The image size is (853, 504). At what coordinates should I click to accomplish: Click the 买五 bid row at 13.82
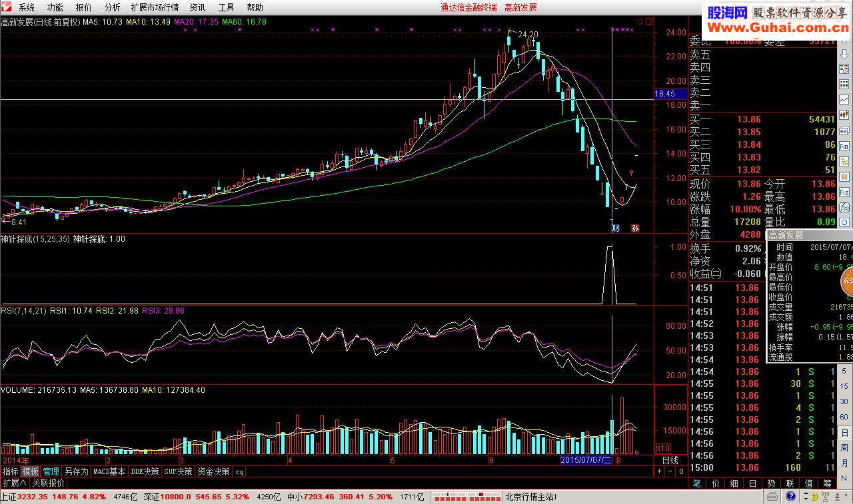(762, 170)
